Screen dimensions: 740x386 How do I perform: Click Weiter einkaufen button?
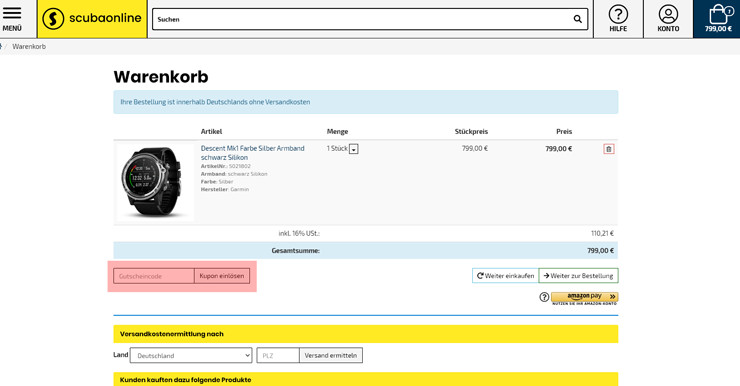pyautogui.click(x=505, y=276)
